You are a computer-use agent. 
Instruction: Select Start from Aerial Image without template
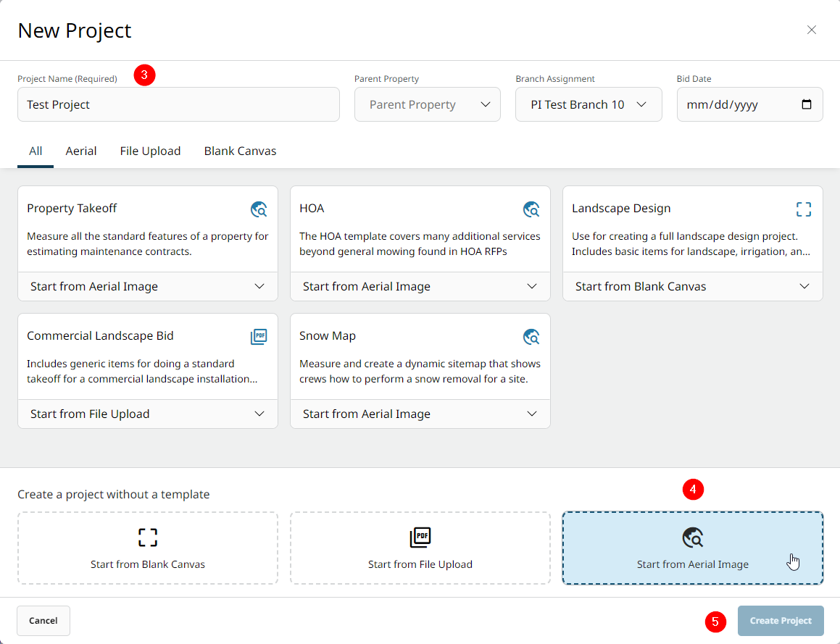(x=693, y=548)
